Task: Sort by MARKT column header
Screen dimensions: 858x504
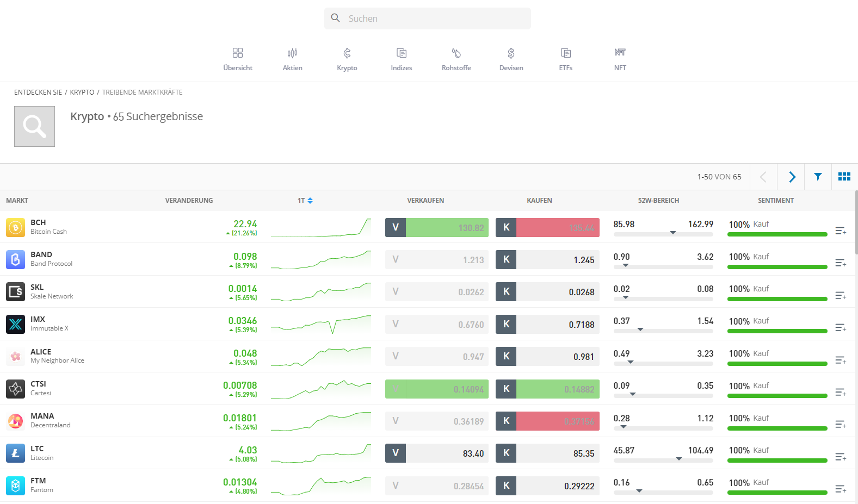Action: (x=17, y=201)
